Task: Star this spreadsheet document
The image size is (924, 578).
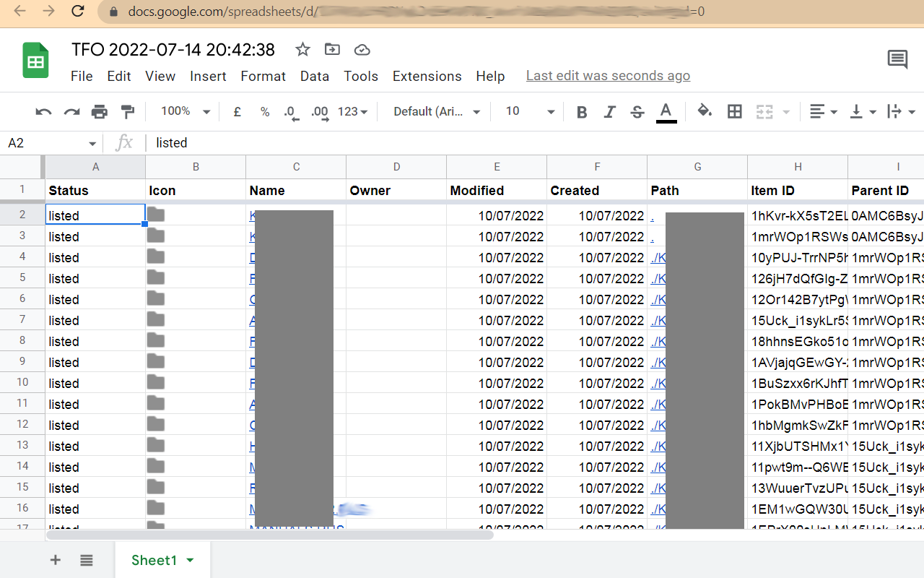Action: [x=302, y=49]
